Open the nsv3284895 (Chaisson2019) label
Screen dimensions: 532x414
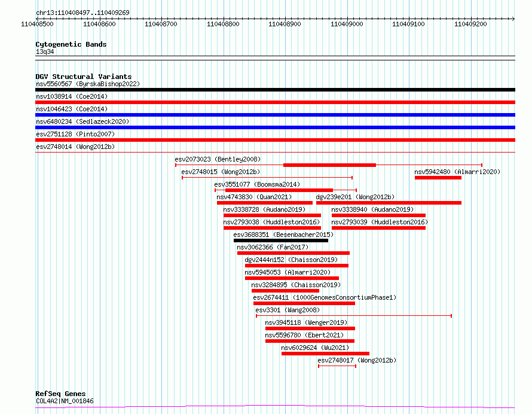(296, 285)
